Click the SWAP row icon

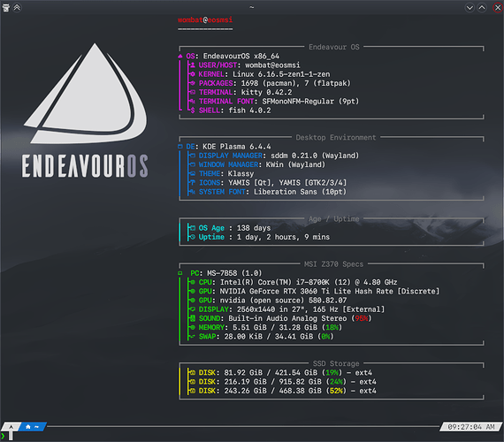tap(193, 337)
